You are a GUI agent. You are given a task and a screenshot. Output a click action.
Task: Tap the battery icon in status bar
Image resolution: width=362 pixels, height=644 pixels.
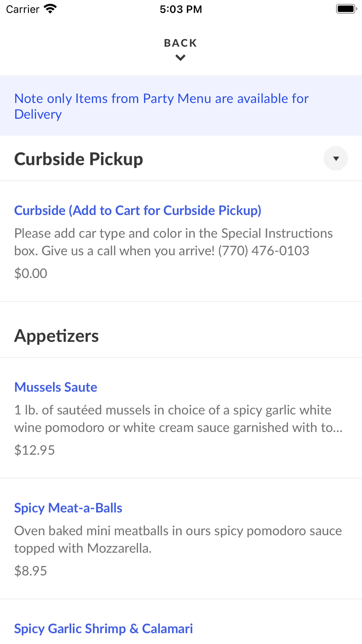pos(346,9)
